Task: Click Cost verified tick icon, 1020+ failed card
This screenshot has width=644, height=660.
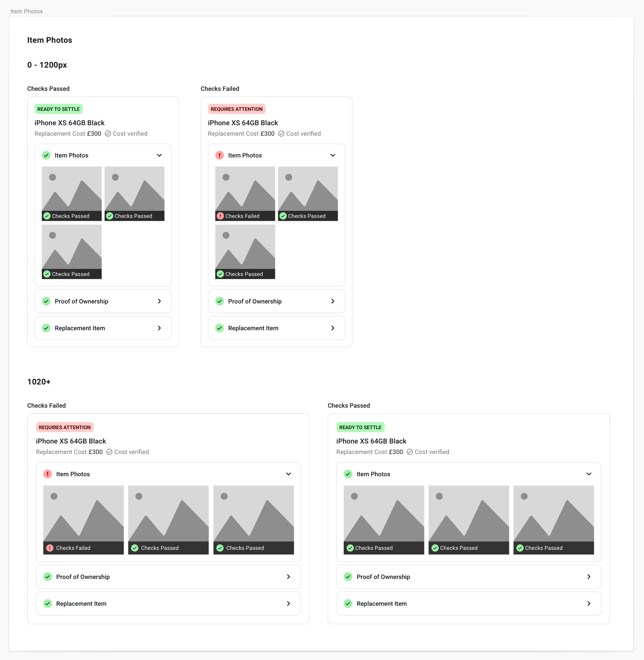Action: point(109,452)
